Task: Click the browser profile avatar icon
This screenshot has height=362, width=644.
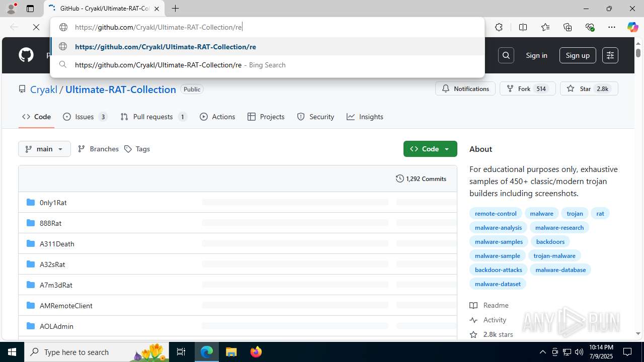Action: (x=11, y=9)
